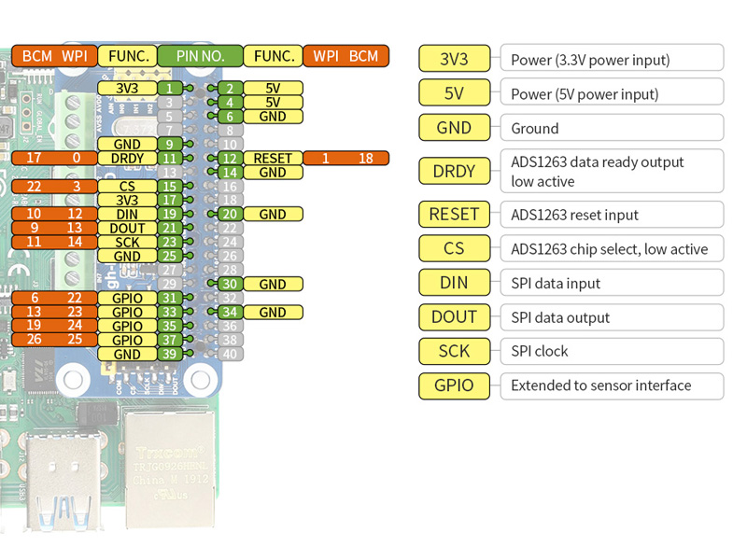Click the "GPIO" label beside pin 37
This screenshot has width=747, height=560.
[x=127, y=340]
